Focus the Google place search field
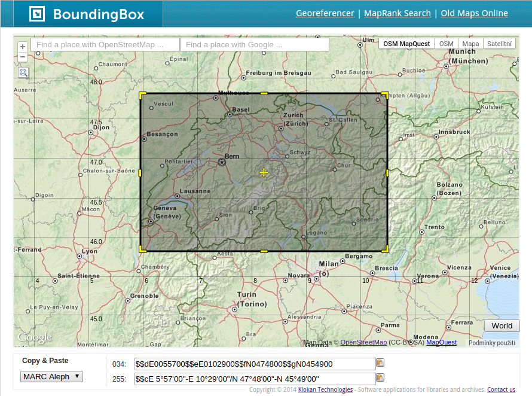The height and width of the screenshot is (396, 532). pos(255,44)
